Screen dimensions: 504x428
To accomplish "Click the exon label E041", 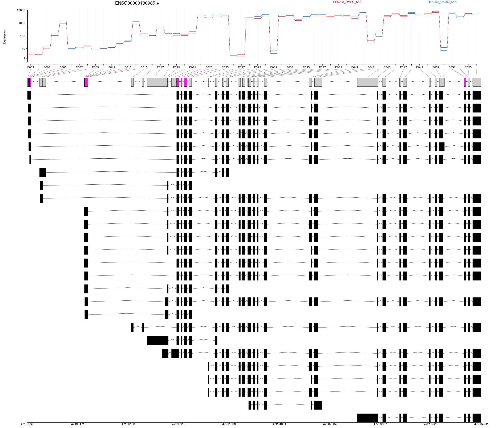I will [x=355, y=67].
